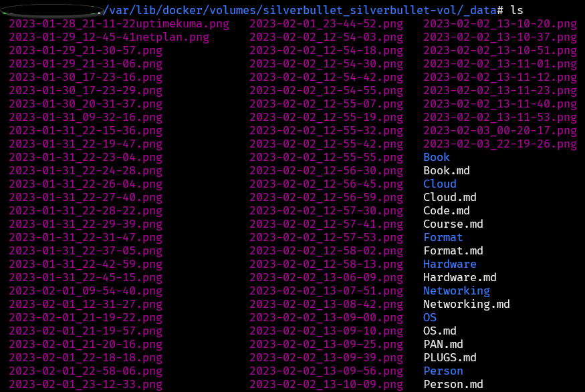Select the Format directory name
Viewport: 585px width, 392px height.
tap(443, 237)
